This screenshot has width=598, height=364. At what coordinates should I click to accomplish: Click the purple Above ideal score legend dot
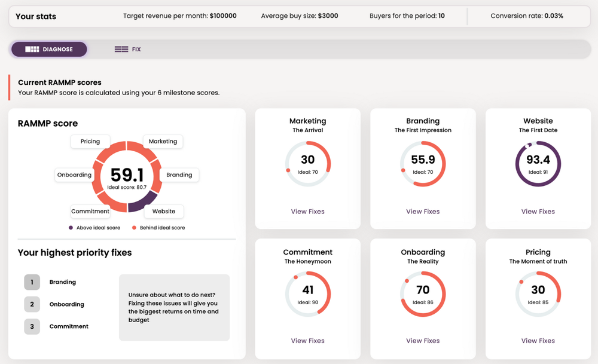[x=71, y=228]
